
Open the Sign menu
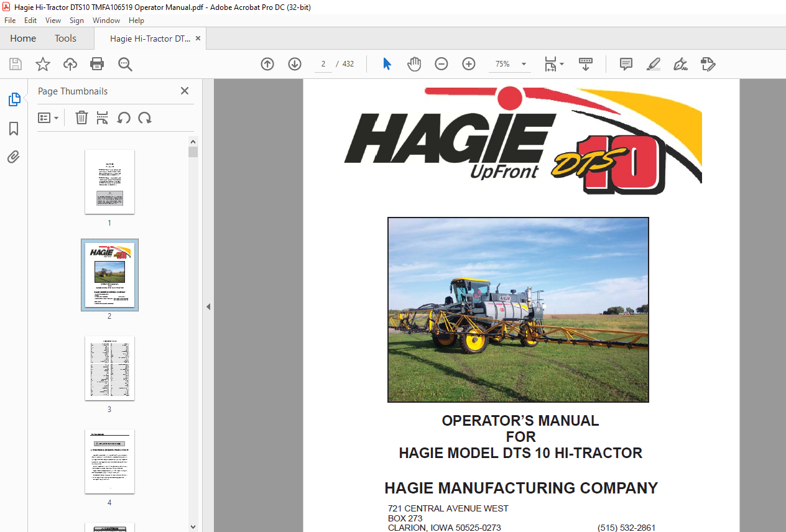point(76,21)
